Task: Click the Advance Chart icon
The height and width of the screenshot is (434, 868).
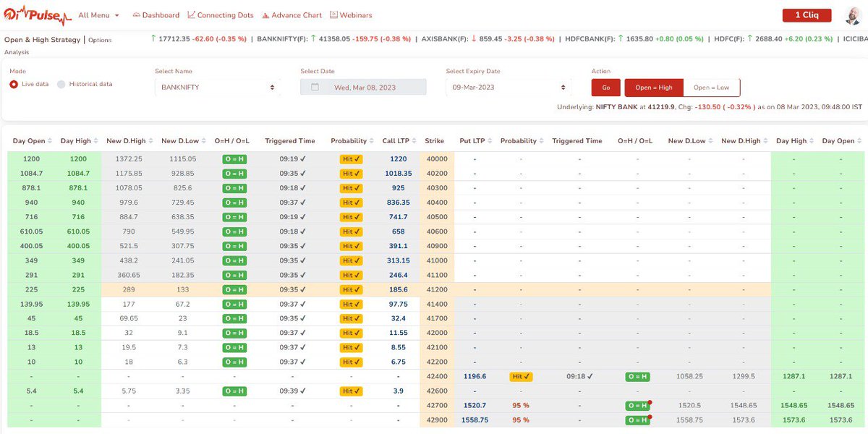Action: [x=265, y=14]
